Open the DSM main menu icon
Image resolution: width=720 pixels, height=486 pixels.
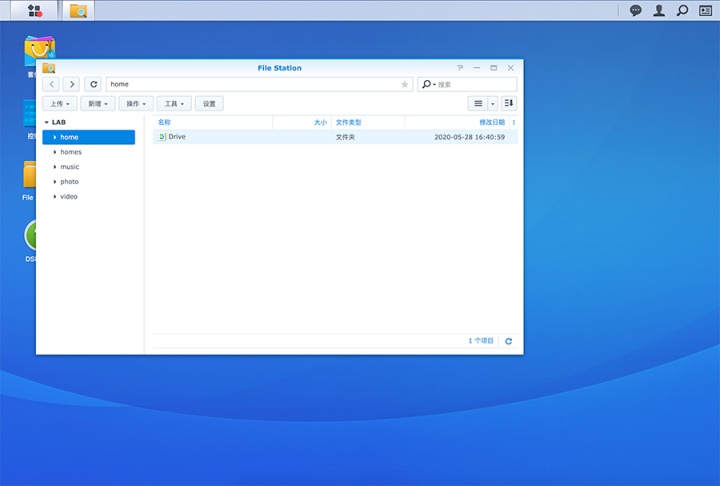pyautogui.click(x=35, y=11)
